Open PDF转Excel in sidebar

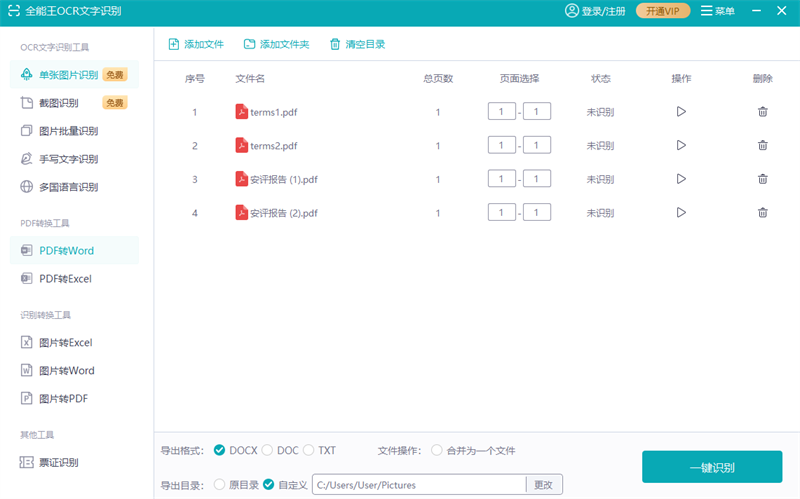(65, 279)
